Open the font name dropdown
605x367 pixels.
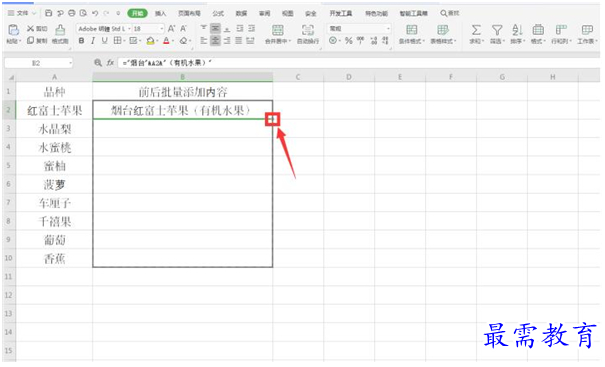[x=129, y=29]
